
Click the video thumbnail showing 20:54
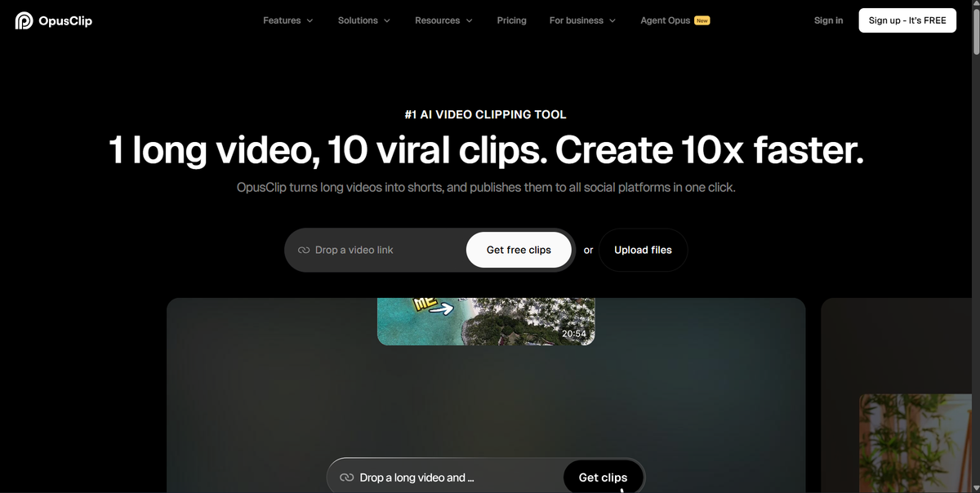[x=486, y=321]
